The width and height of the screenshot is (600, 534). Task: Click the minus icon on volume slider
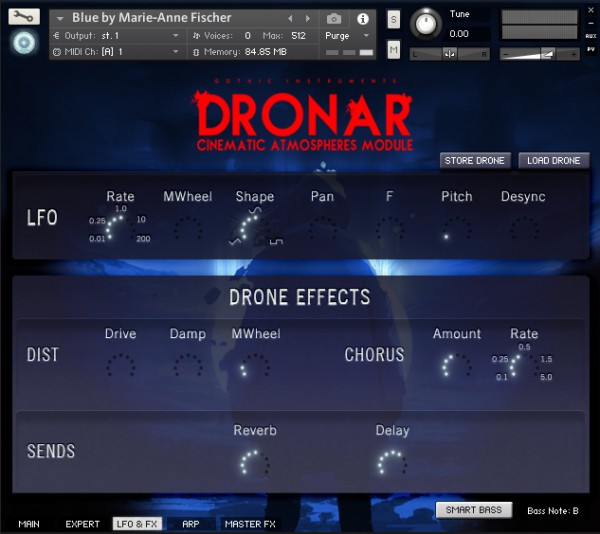coord(505,54)
